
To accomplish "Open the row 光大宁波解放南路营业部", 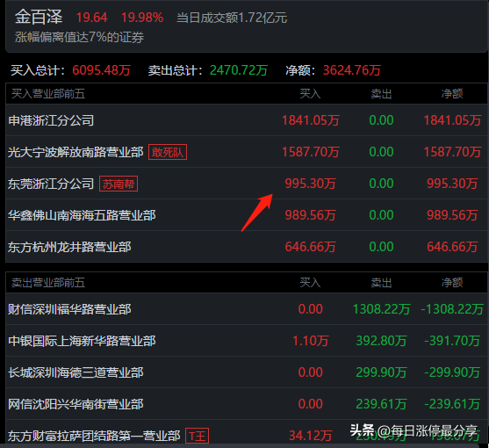I will [247, 152].
